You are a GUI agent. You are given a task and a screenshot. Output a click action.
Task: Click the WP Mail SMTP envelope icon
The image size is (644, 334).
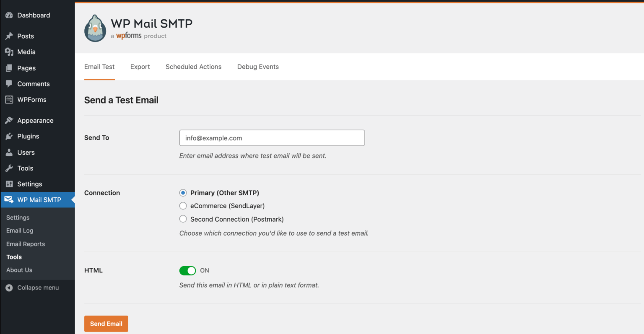9,200
